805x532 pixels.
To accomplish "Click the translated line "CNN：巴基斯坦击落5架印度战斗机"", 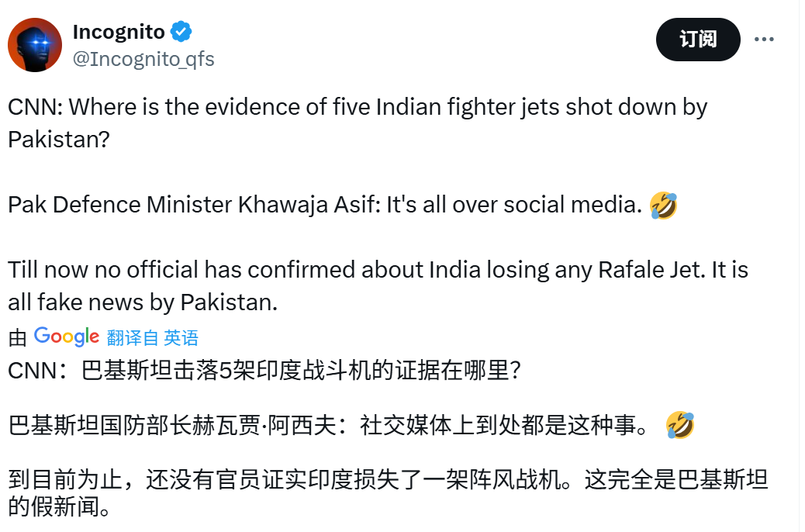I will pos(264,371).
